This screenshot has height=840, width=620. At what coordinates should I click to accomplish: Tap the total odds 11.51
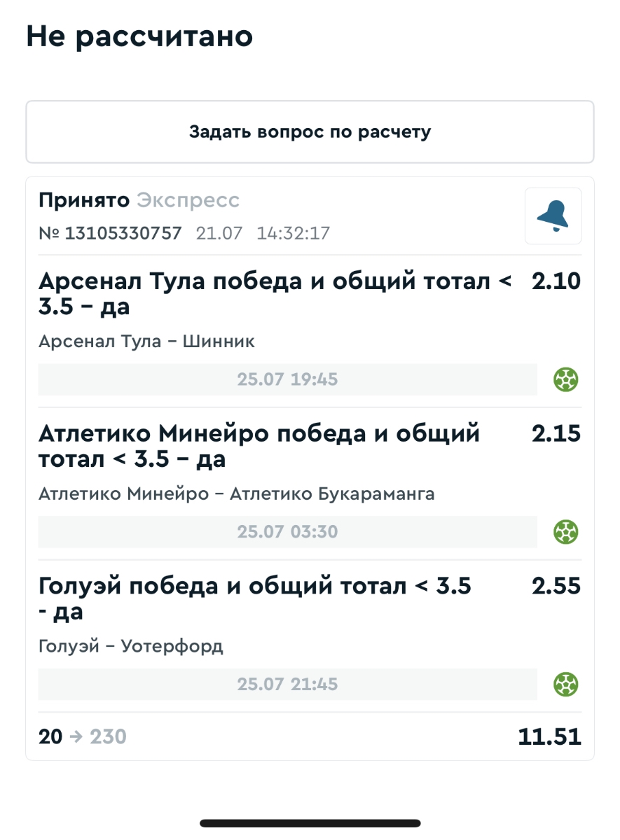coord(549,736)
